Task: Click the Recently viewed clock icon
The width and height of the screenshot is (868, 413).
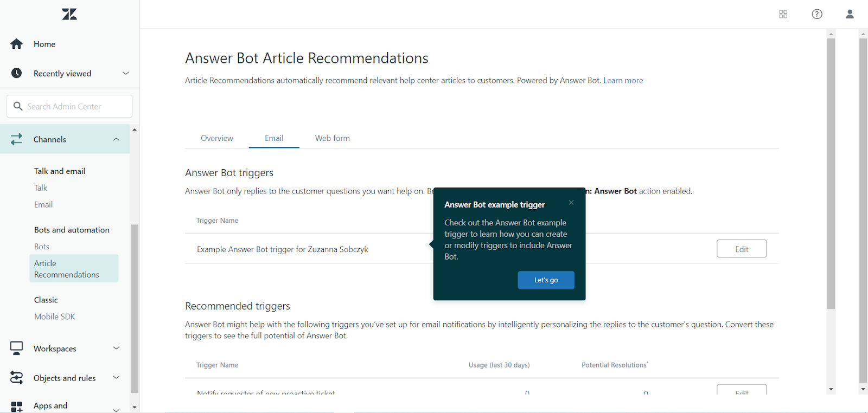Action: [x=17, y=73]
